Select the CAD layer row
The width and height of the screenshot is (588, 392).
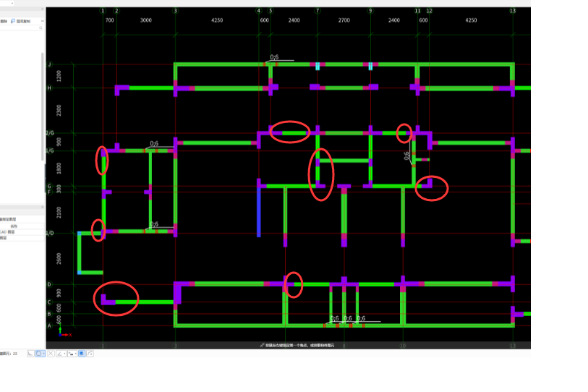[x=22, y=232]
